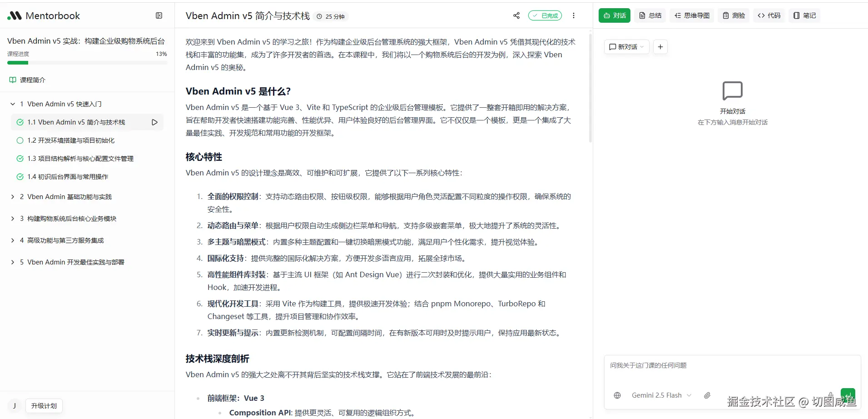Open lesson 1.4 初识后台界面与常用操作

pos(67,176)
